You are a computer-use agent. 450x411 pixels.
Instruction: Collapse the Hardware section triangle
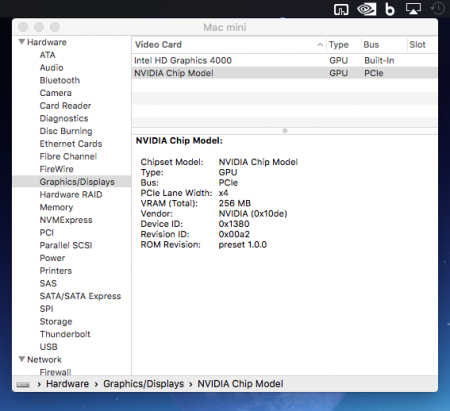coord(22,42)
